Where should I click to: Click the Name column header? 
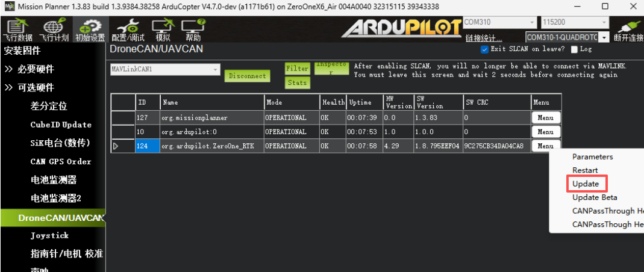212,102
